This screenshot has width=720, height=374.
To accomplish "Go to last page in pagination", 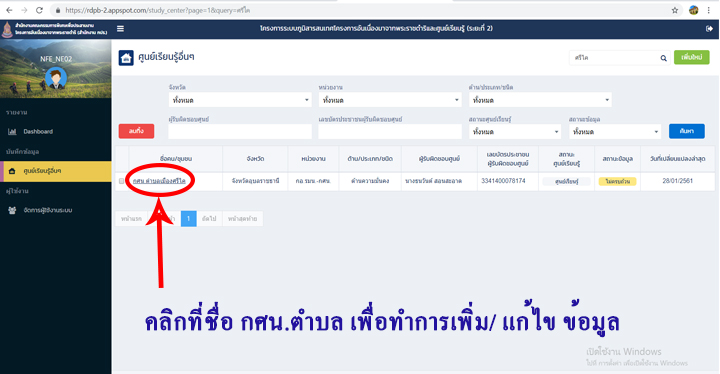I will click(x=243, y=219).
